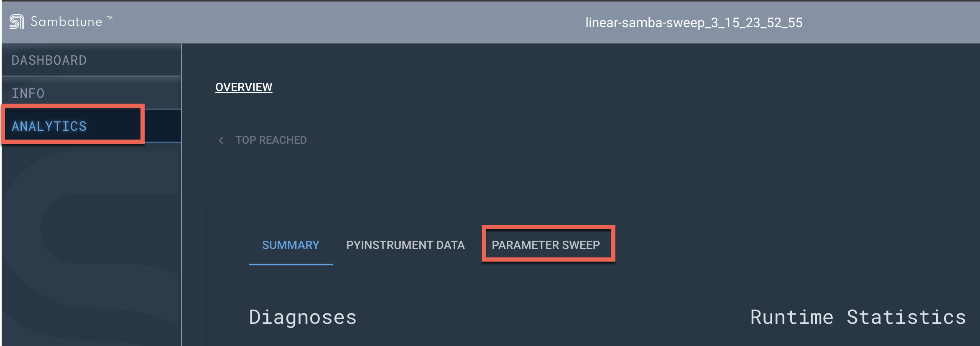Click the Diagnoses section heading
This screenshot has height=346, width=980.
303,316
